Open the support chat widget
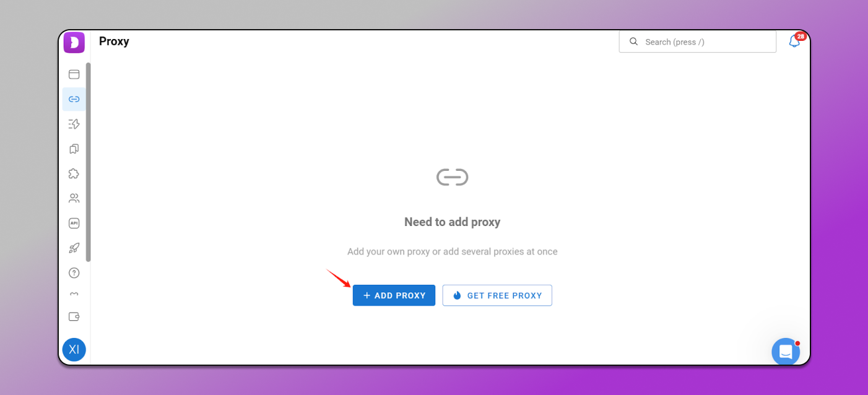This screenshot has height=395, width=868. pos(785,351)
